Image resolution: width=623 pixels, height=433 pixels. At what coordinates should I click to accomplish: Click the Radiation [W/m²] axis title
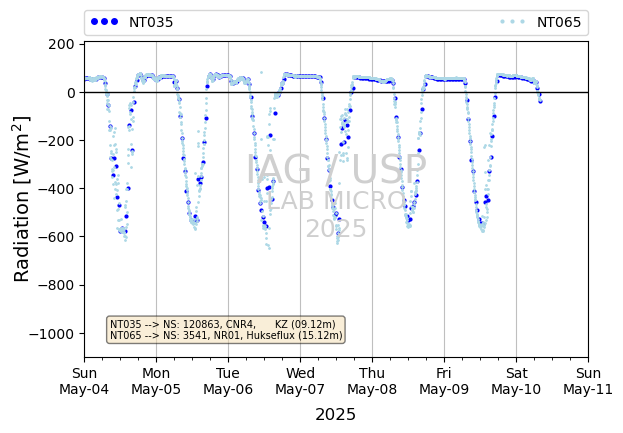[x=21, y=199]
